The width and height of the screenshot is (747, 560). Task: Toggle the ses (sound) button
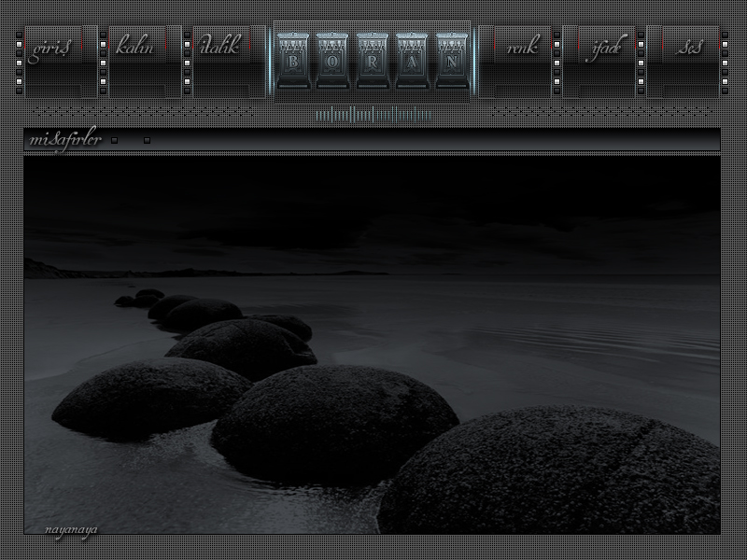[x=691, y=48]
